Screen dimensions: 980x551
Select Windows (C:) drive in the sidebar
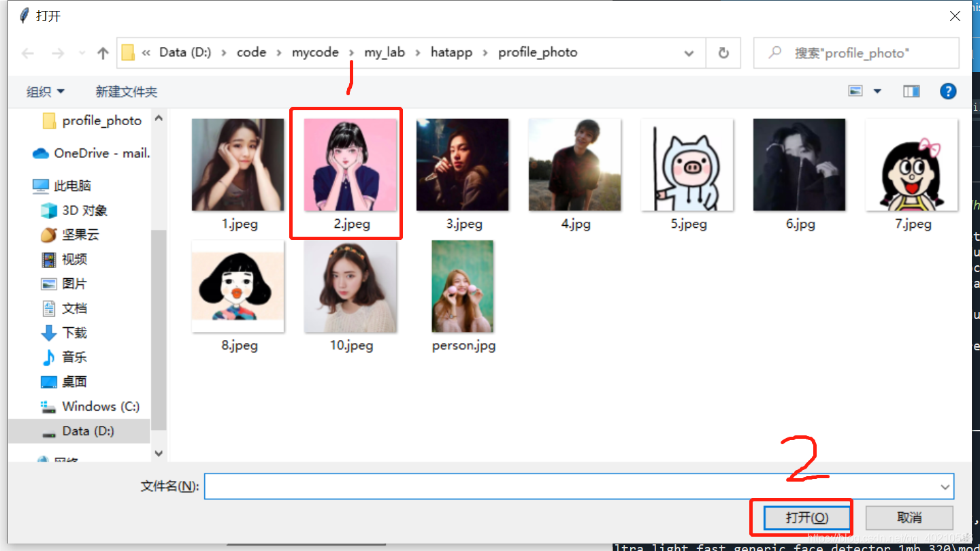(x=90, y=406)
